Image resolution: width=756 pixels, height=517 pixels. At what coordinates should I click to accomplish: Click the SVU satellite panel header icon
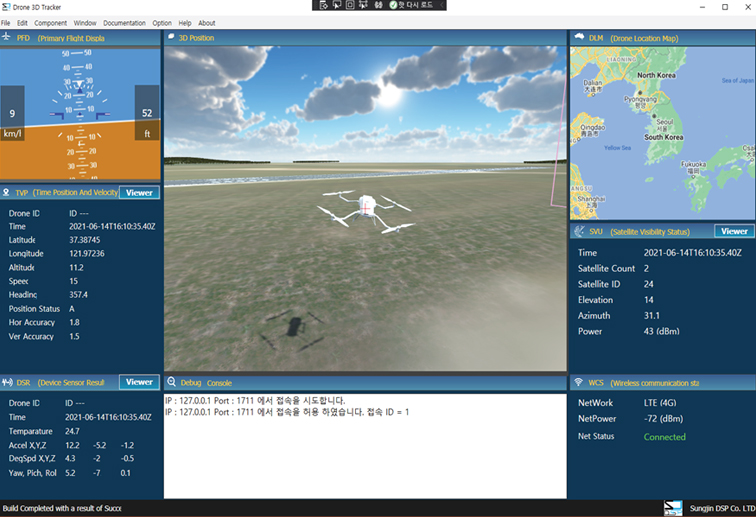pos(578,231)
